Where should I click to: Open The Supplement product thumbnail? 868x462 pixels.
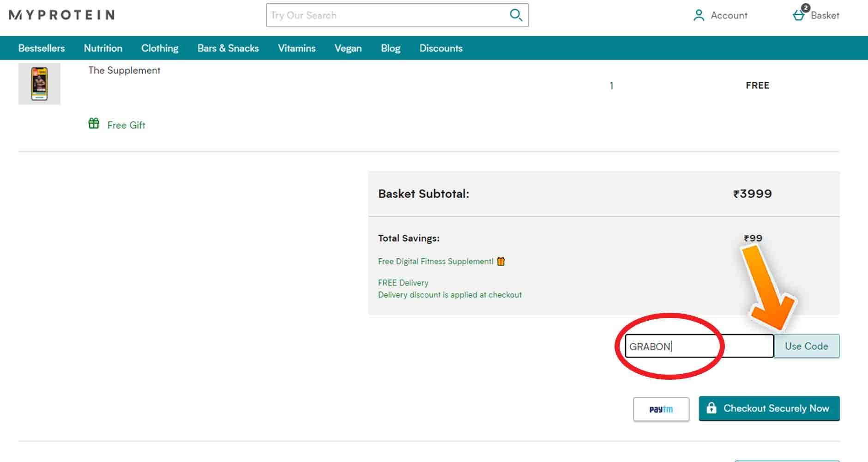tap(39, 84)
